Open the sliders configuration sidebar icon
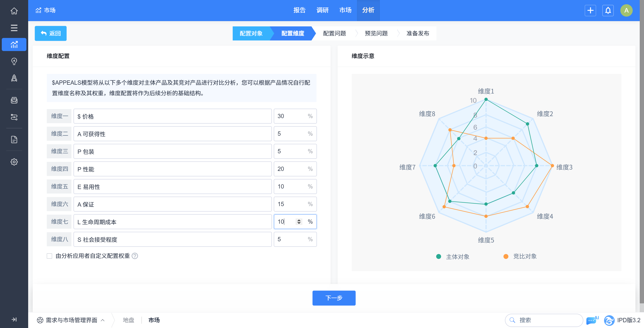The height and width of the screenshot is (328, 644). pos(14,117)
